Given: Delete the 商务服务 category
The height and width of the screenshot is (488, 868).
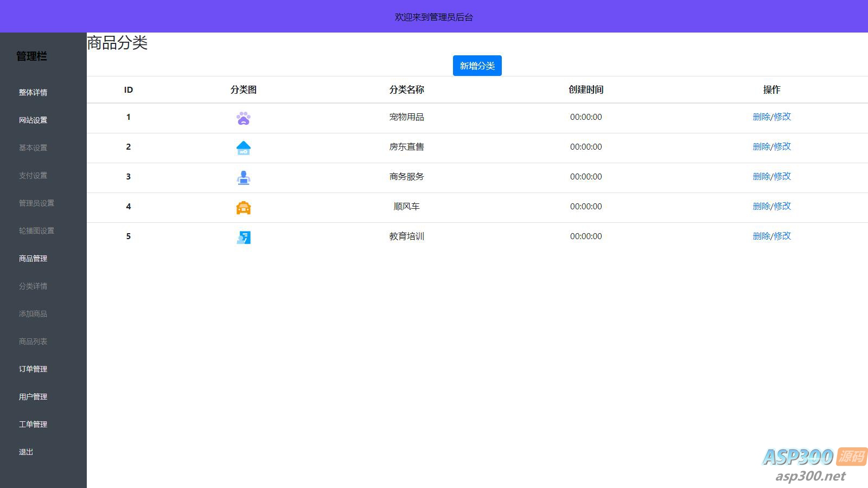Looking at the screenshot, I should pos(761,176).
